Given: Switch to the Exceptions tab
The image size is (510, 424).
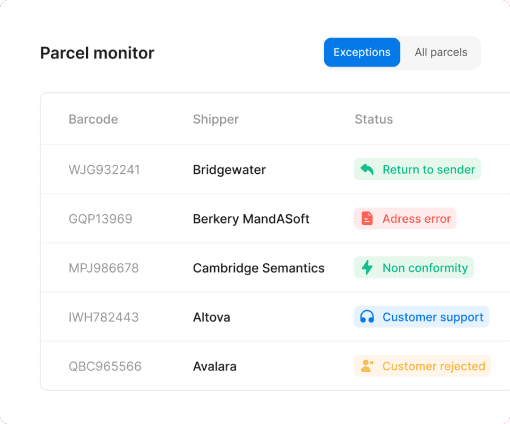Looking at the screenshot, I should [x=362, y=52].
